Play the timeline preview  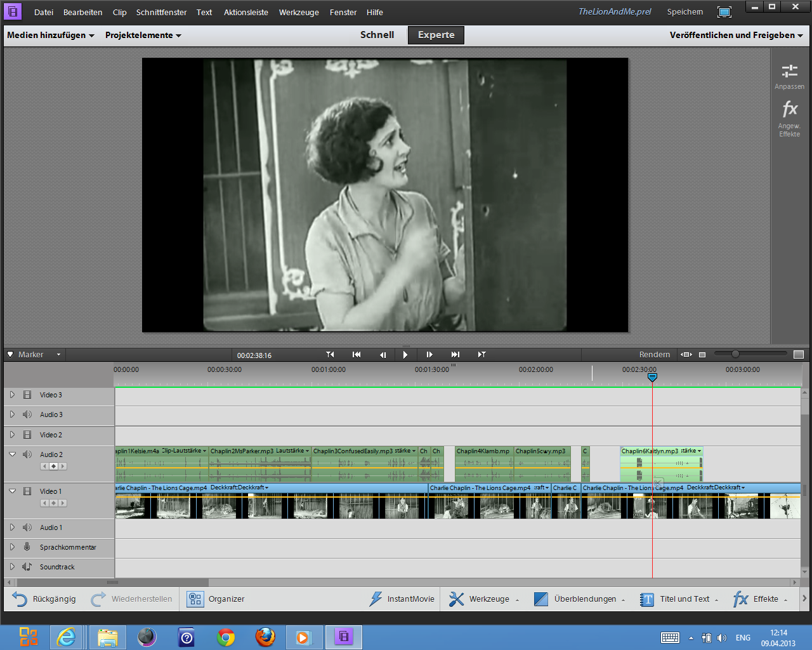tap(405, 355)
